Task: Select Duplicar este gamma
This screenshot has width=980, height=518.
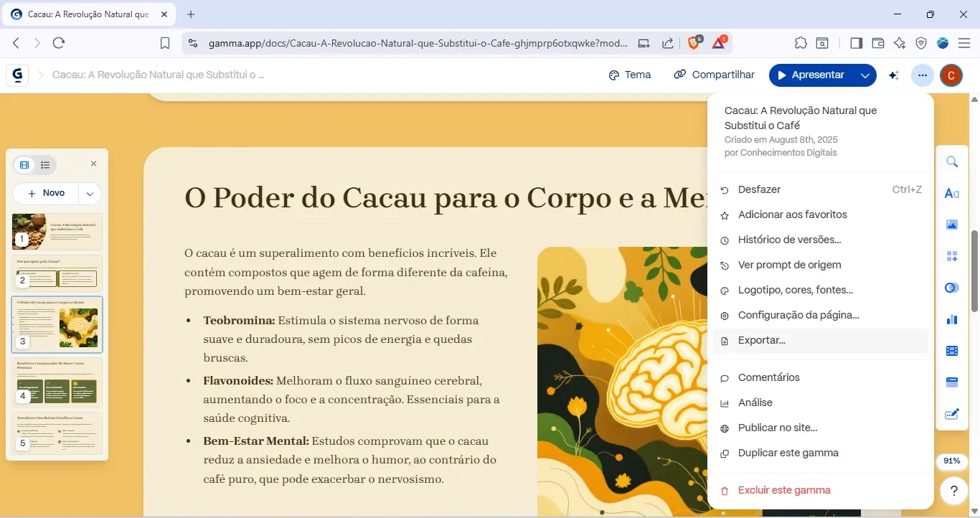Action: pyautogui.click(x=820, y=453)
